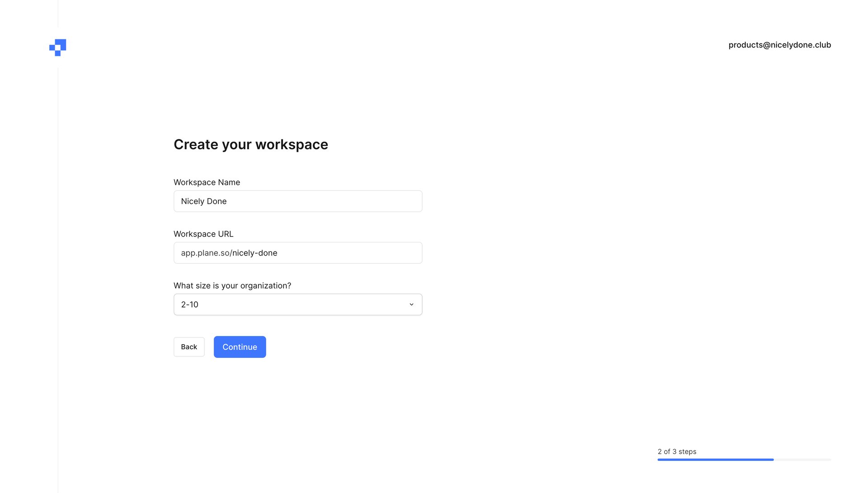Click the "Workspace URL" field label
The image size is (868, 493).
203,234
